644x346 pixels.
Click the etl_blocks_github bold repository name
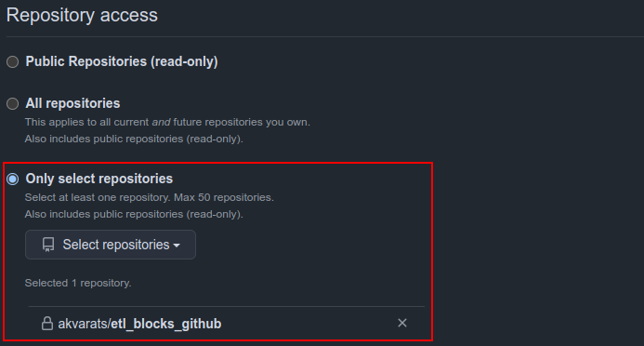point(166,324)
